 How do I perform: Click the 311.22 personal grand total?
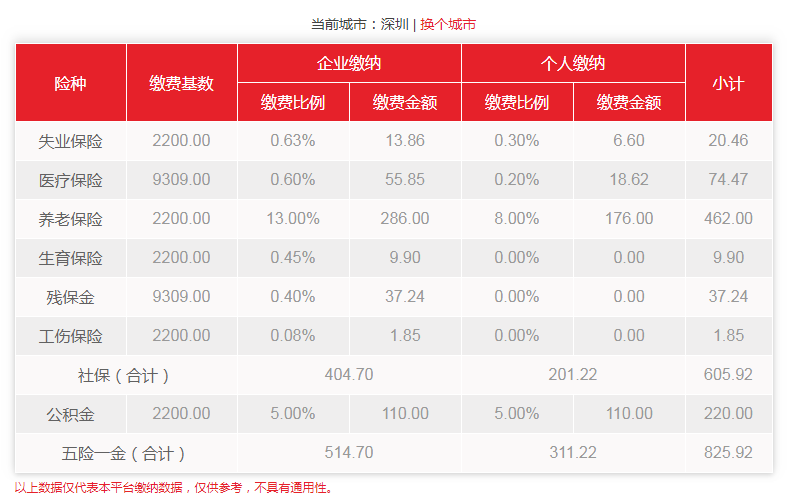pyautogui.click(x=573, y=453)
